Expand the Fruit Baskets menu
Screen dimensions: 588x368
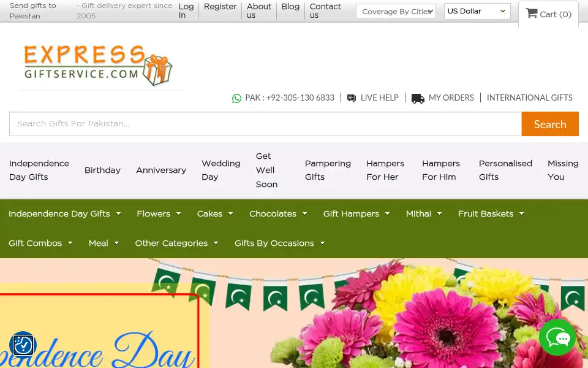click(491, 213)
